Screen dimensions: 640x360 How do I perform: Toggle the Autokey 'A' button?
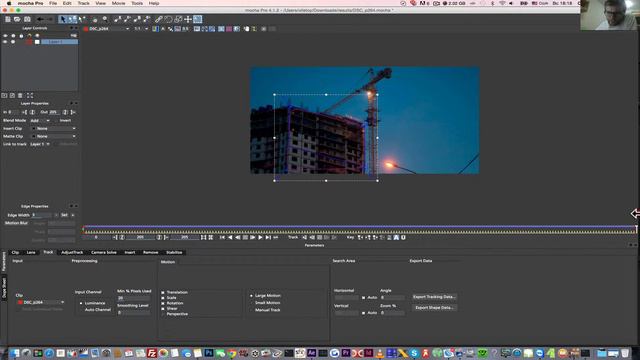coord(396,237)
